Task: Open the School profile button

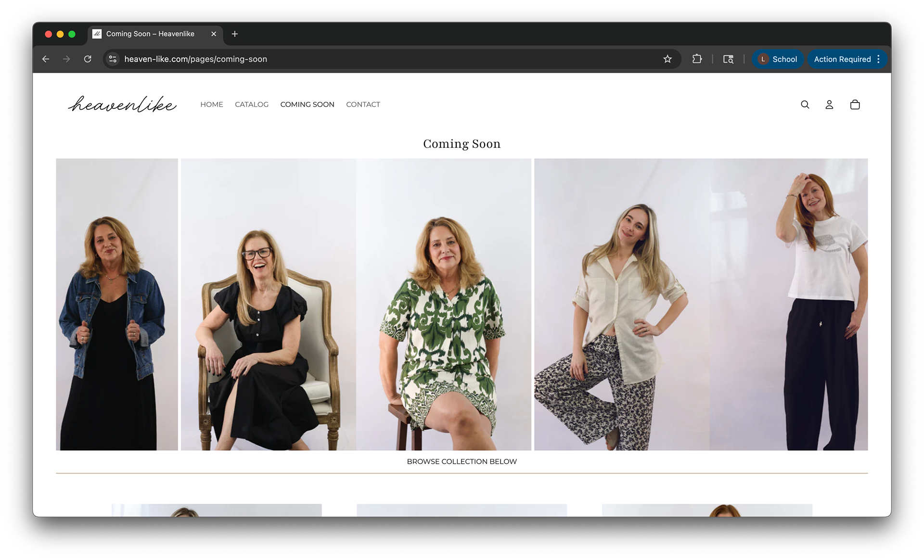Action: pyautogui.click(x=778, y=59)
